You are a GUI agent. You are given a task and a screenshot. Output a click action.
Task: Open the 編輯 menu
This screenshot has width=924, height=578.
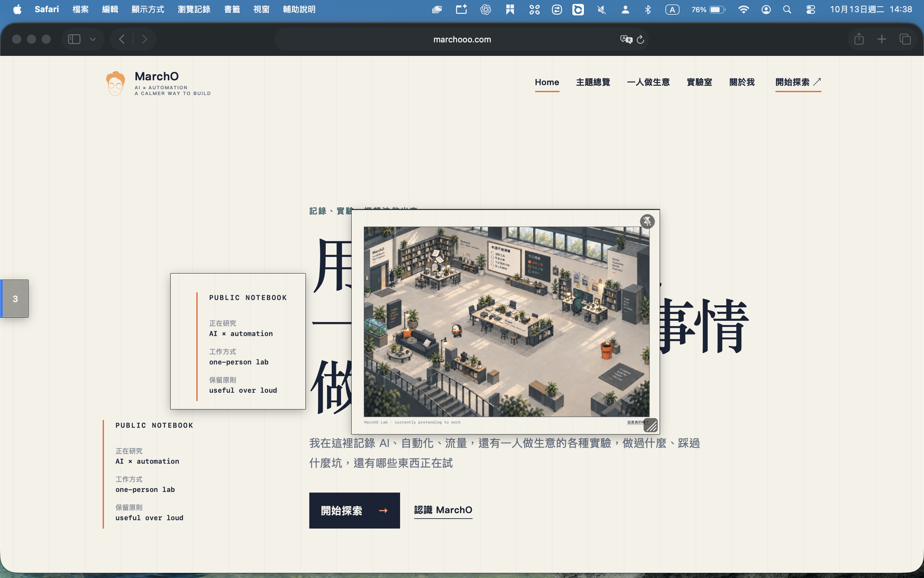point(110,9)
